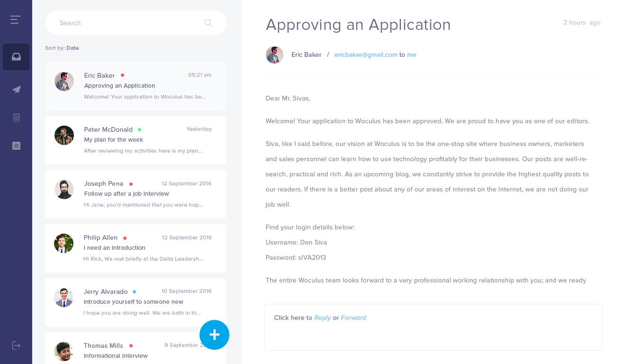Click 'Password: siVA2013' line

[296, 257]
